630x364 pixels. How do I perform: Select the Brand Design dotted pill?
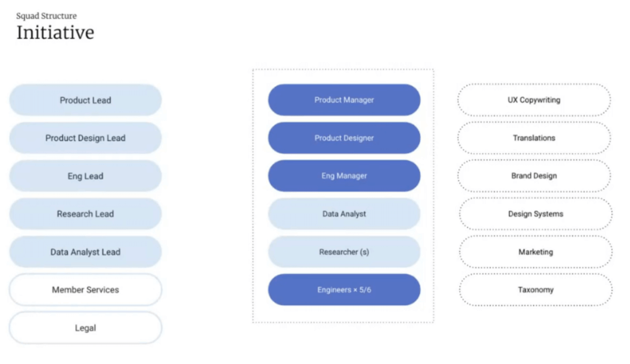tap(534, 176)
